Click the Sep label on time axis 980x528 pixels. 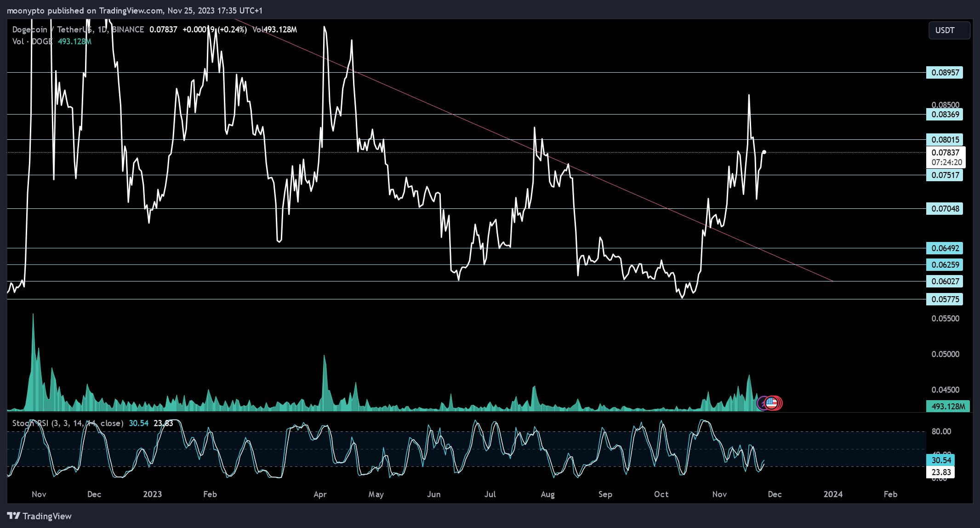coord(605,494)
